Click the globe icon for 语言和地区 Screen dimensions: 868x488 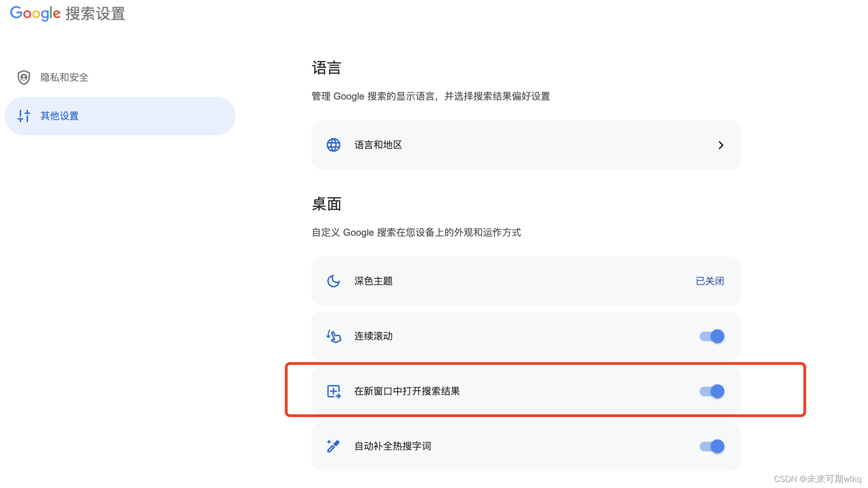[334, 145]
